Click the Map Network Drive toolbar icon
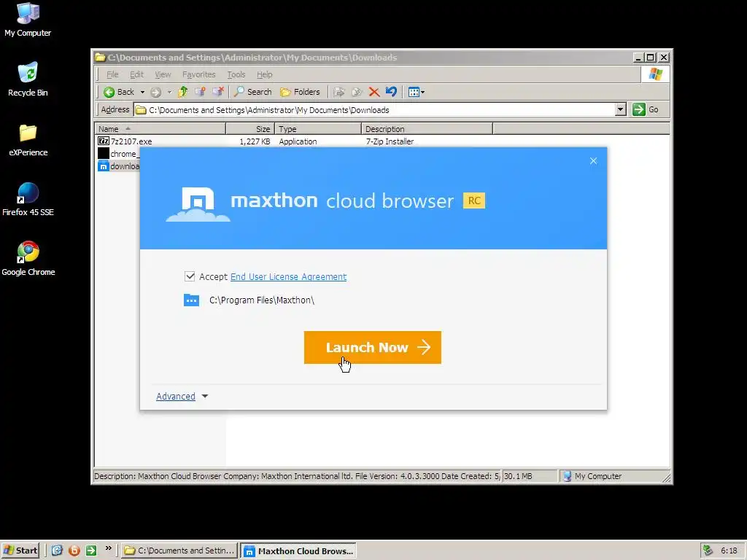The image size is (747, 560). (200, 92)
